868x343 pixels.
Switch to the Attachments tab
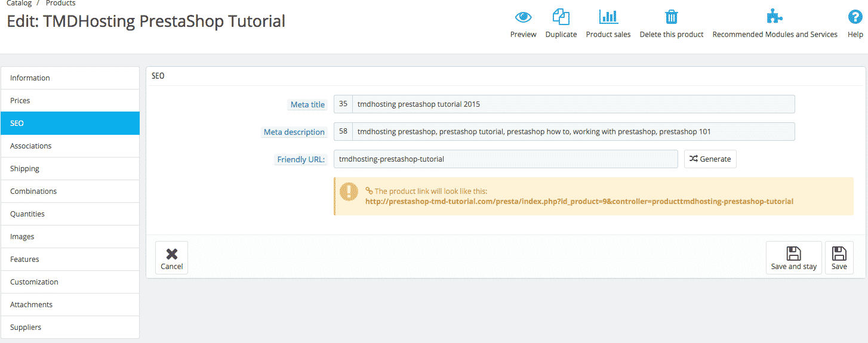(70, 305)
